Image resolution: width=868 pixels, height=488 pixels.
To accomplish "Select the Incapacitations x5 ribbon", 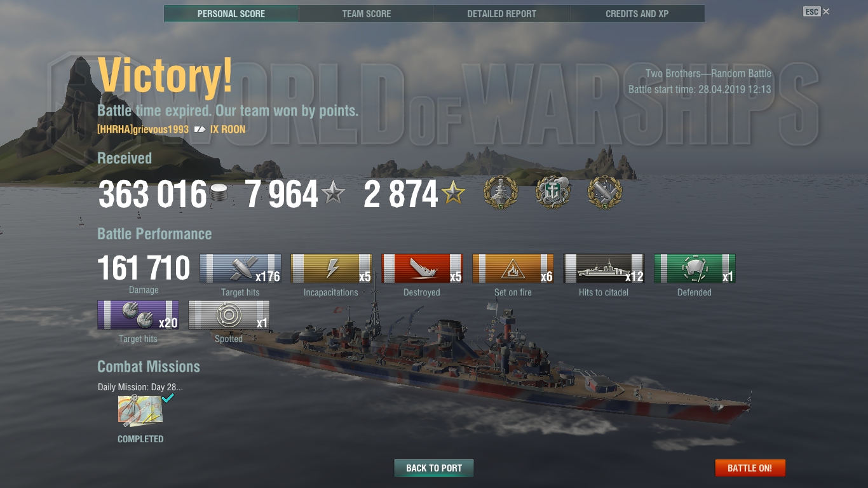I will coord(331,269).
